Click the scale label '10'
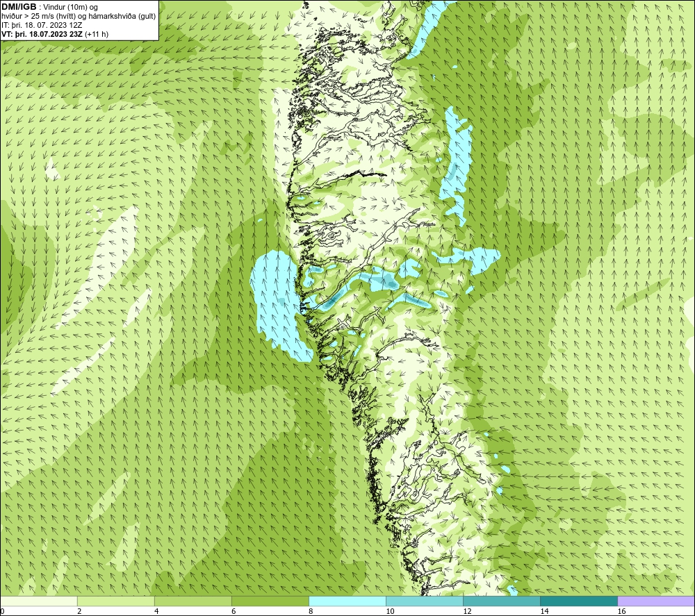The height and width of the screenshot is (616, 695). tap(390, 612)
